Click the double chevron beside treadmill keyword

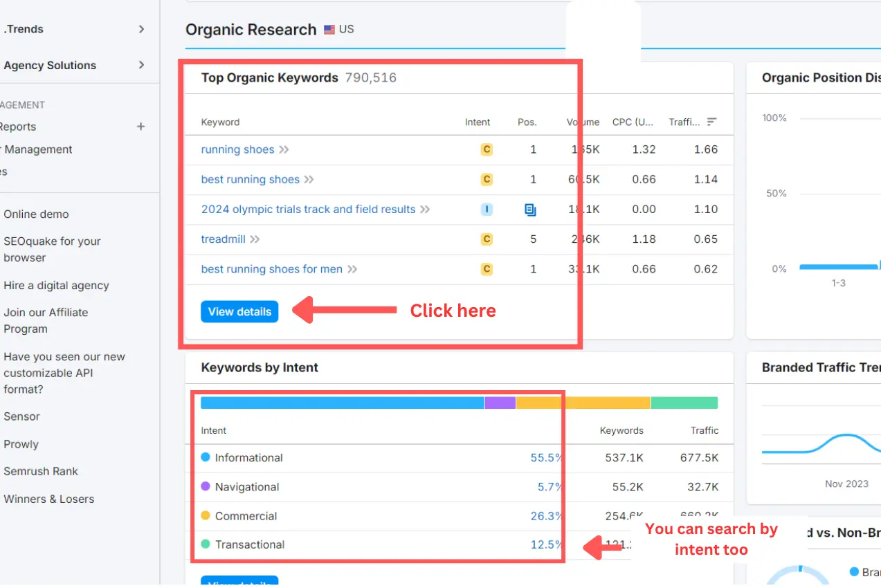pos(255,239)
